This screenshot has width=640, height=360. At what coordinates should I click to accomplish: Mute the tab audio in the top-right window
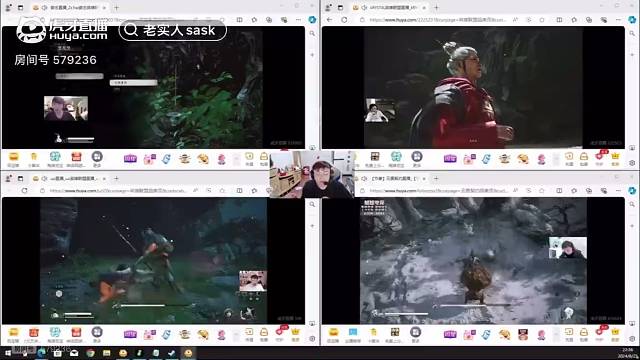tap(364, 8)
